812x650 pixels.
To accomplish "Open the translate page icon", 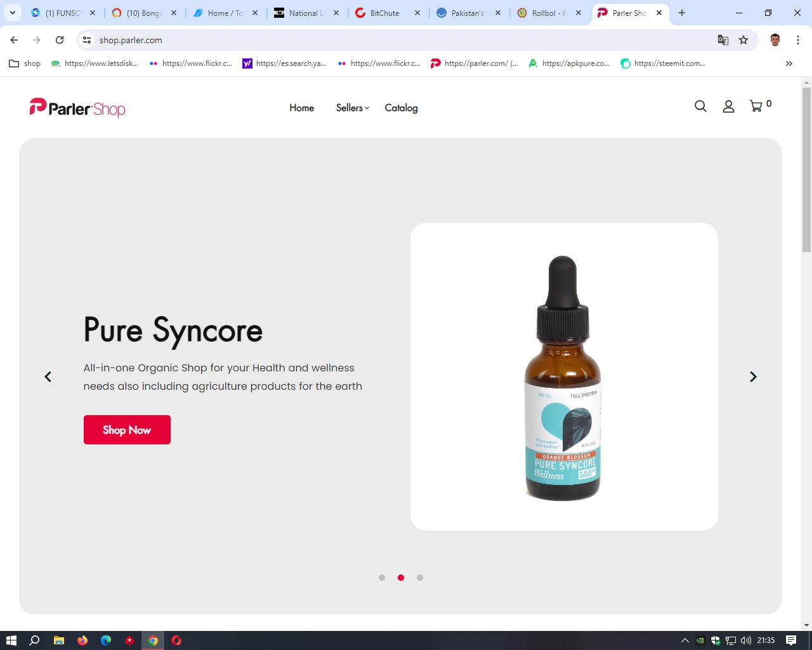I will click(723, 40).
